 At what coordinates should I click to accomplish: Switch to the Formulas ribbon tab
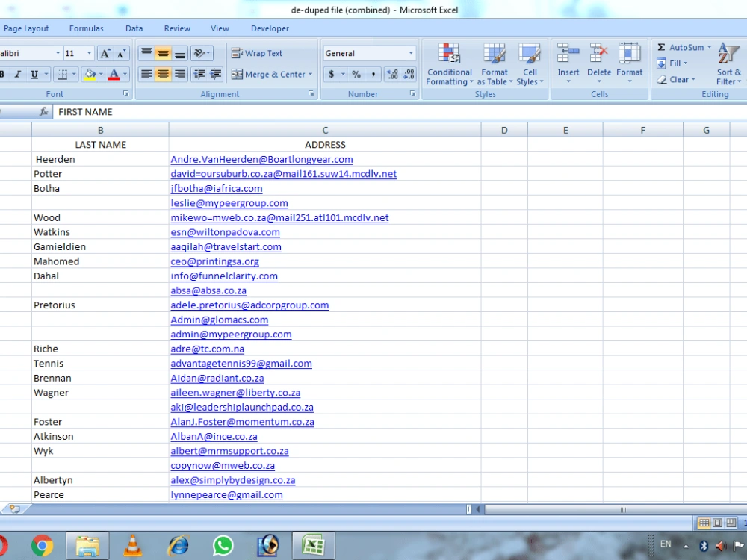tap(86, 28)
